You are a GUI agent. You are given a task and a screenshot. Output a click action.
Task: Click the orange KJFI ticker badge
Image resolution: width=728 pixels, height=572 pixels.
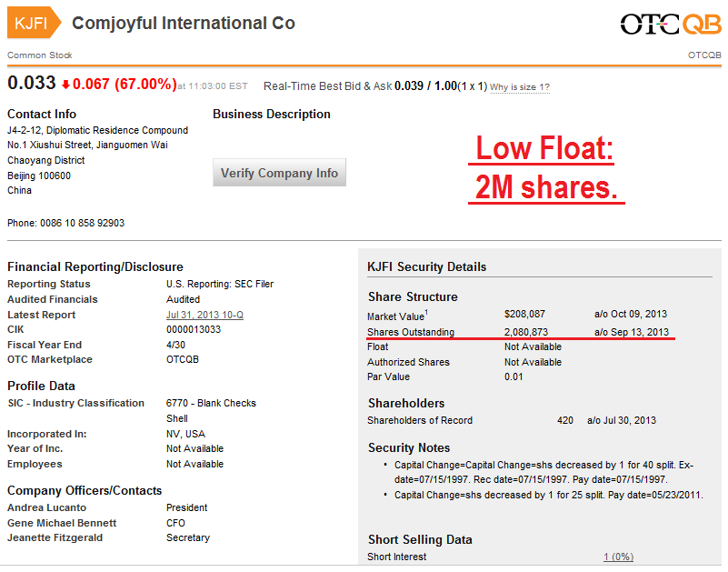pos(33,23)
